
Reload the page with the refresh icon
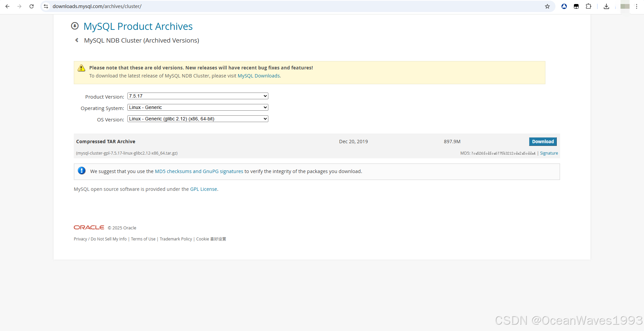32,6
